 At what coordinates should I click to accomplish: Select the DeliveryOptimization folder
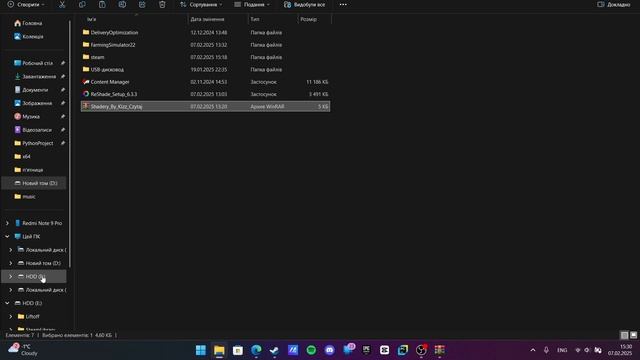(x=205, y=32)
